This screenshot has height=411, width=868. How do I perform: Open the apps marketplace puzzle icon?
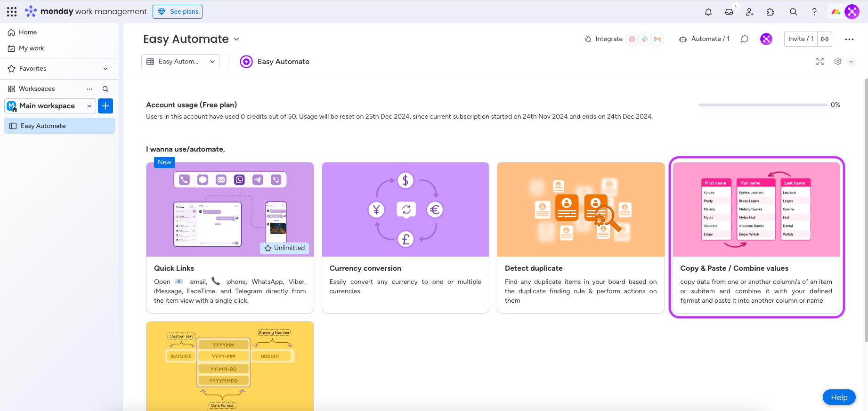click(770, 12)
